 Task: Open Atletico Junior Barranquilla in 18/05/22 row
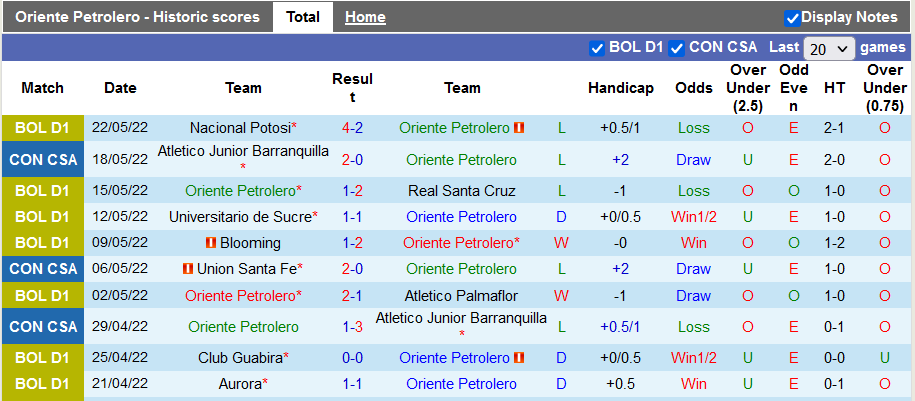tap(243, 151)
